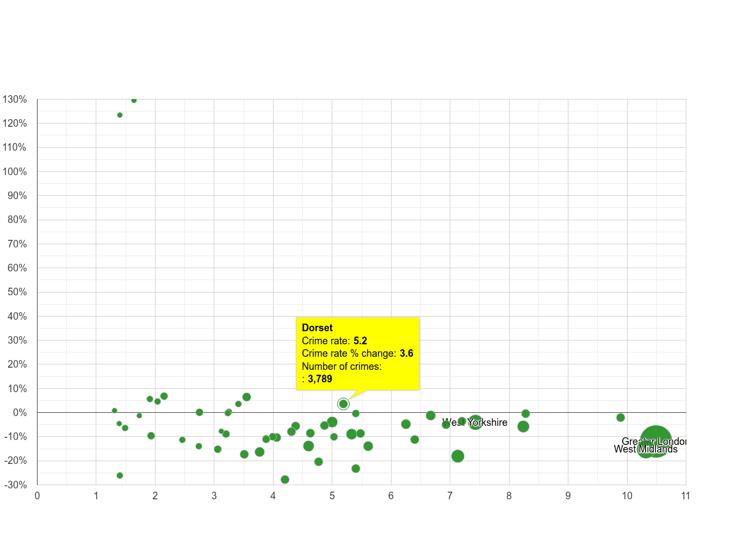Click the 50% y-axis label

[17, 292]
